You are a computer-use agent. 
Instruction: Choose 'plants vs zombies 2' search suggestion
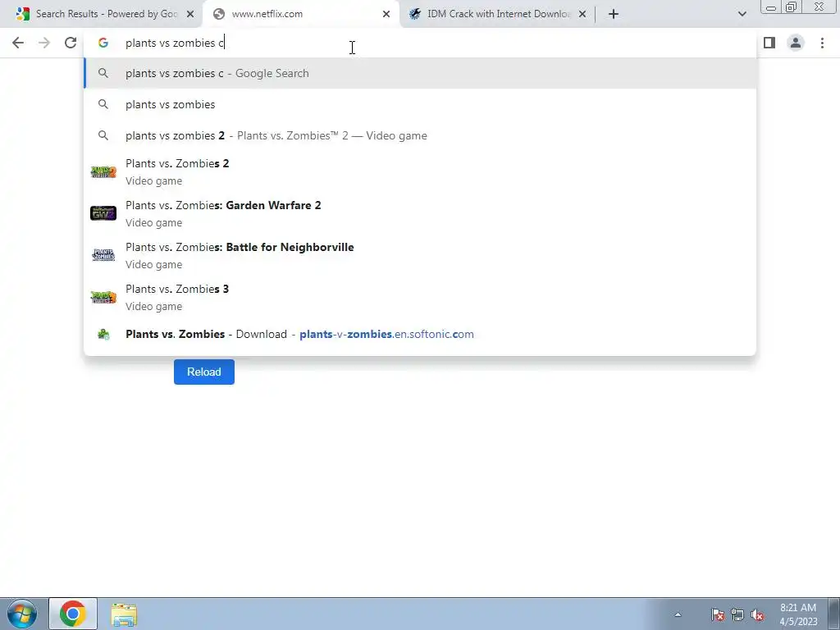[x=420, y=135]
